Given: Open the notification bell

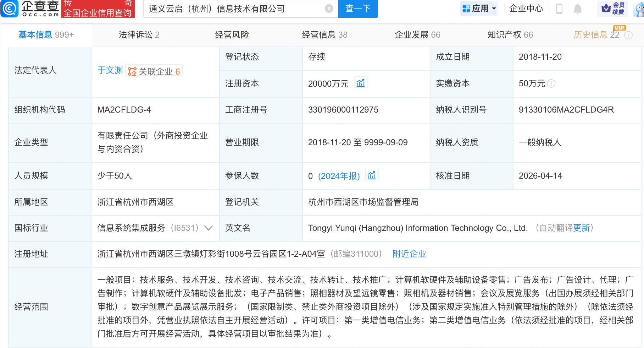Looking at the screenshot, I should pos(578,9).
